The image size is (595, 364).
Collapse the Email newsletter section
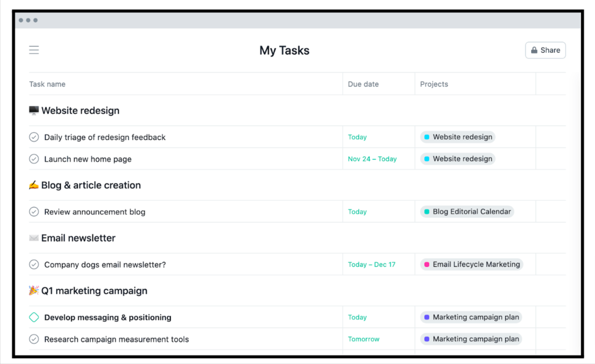click(78, 238)
